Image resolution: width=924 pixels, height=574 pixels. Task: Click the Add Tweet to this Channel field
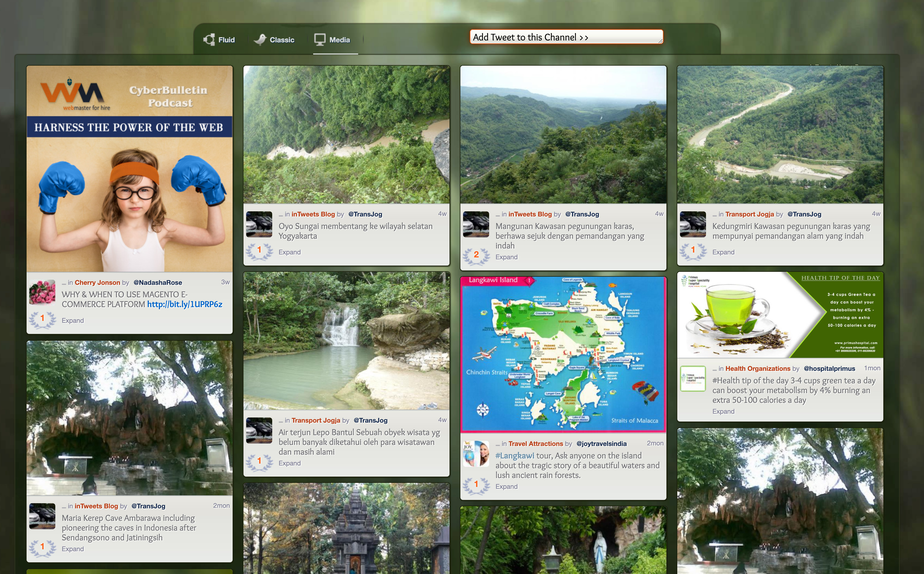click(566, 37)
